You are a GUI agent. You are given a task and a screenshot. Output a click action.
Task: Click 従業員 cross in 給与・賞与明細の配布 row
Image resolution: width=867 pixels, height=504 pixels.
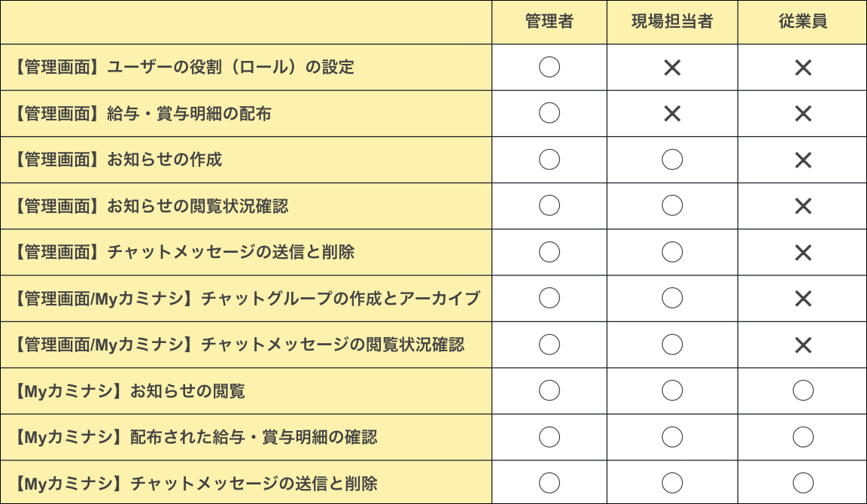tap(803, 114)
